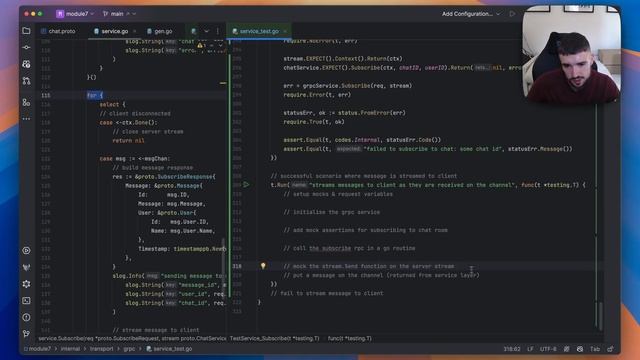The height and width of the screenshot is (360, 640).
Task: Click the UTF-8 encoding in status bar
Action: (x=548, y=349)
